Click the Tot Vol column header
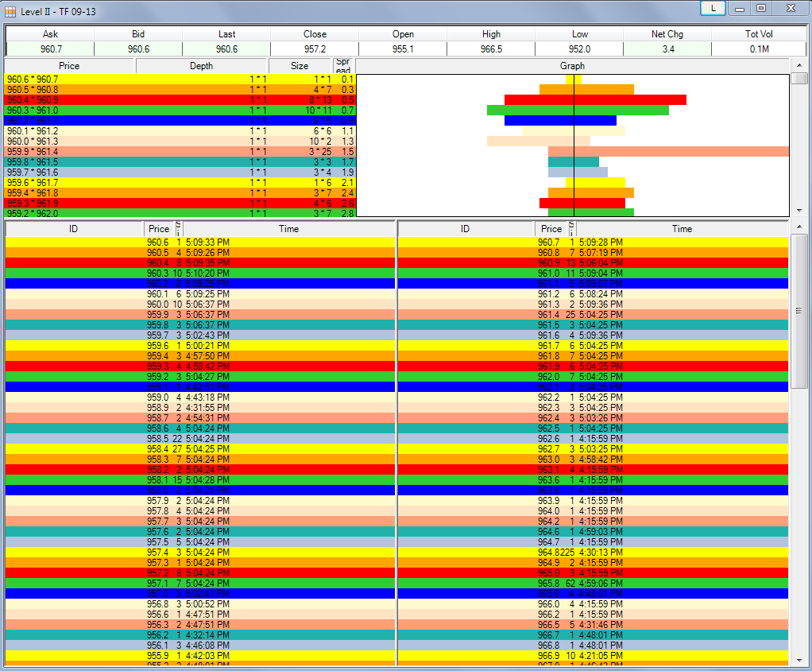This screenshot has width=812, height=671. pyautogui.click(x=759, y=34)
